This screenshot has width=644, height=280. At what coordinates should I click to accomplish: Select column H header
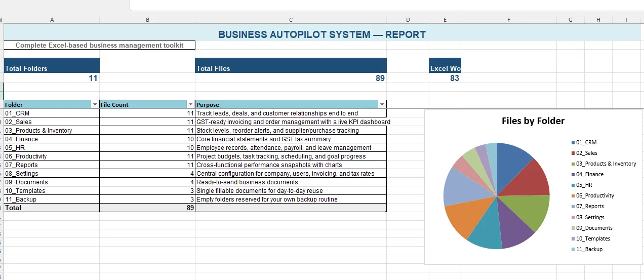(598, 20)
